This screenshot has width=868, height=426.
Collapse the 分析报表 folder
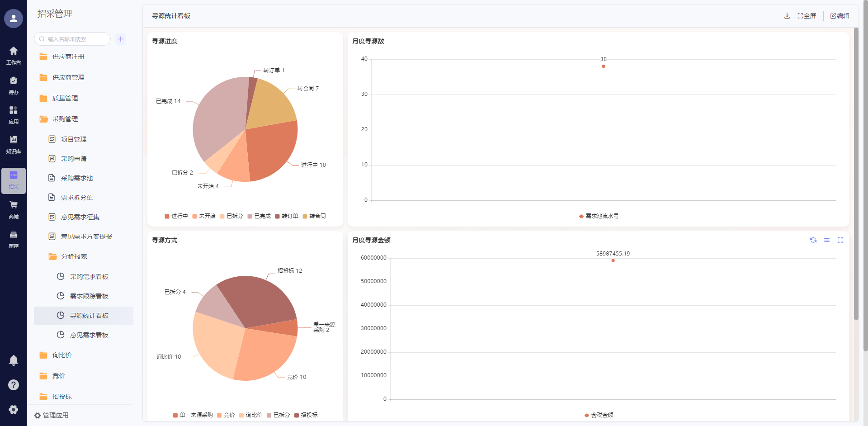coord(74,256)
